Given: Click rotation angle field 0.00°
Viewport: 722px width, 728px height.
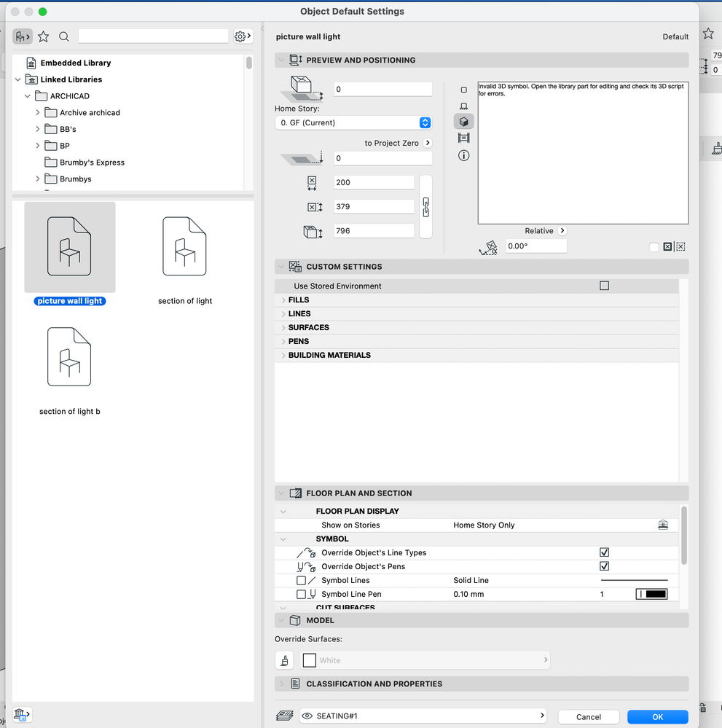Looking at the screenshot, I should 535,246.
